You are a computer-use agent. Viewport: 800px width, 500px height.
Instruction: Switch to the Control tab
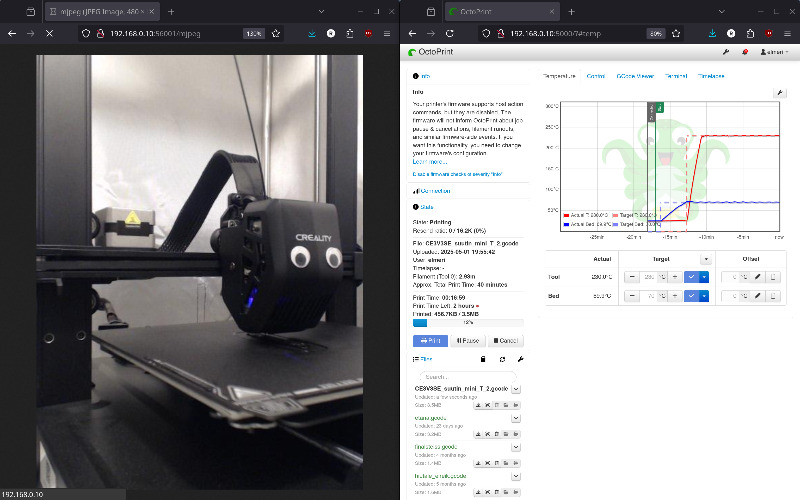(596, 76)
